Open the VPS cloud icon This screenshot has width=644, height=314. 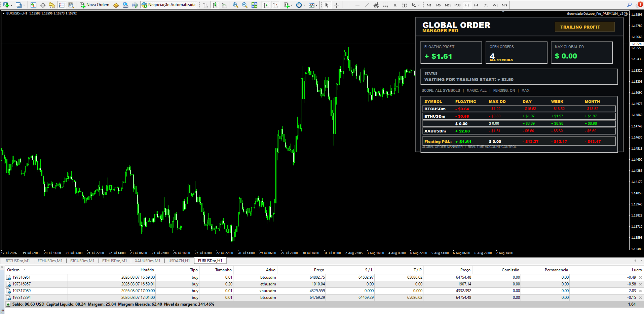(x=125, y=5)
